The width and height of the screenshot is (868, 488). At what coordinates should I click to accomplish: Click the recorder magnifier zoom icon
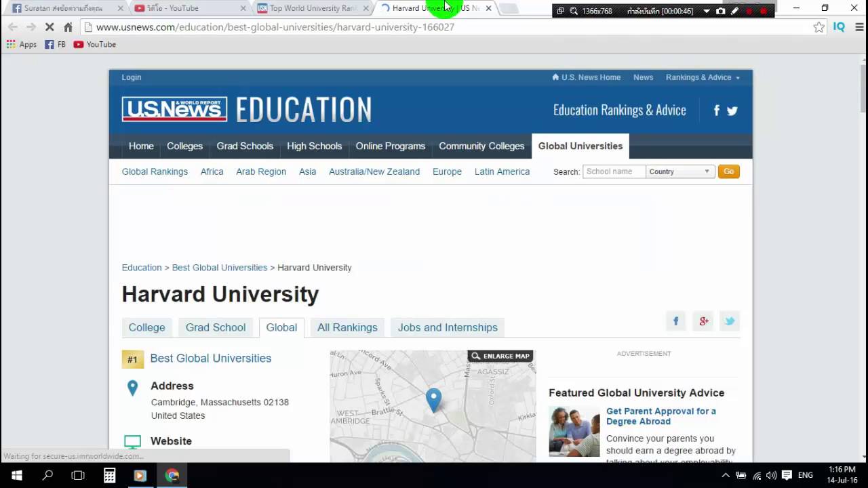(574, 11)
